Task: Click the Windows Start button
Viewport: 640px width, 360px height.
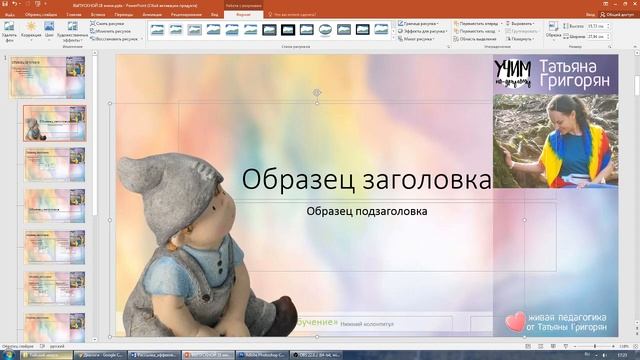Action: pyautogui.click(x=9, y=355)
